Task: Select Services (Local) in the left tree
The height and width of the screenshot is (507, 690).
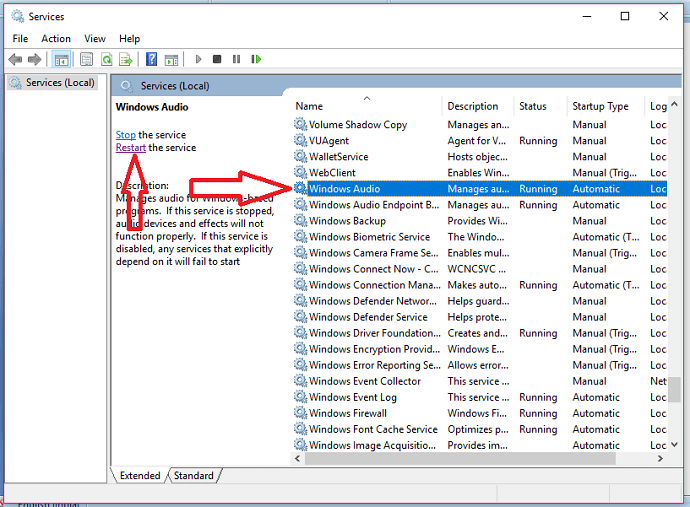Action: (60, 83)
